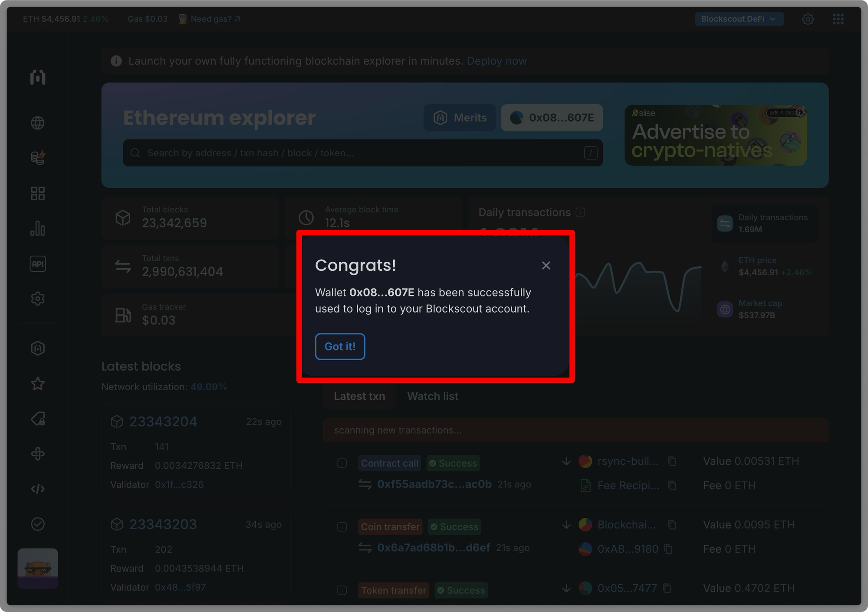Copy address 0x05...7477

pos(667,588)
